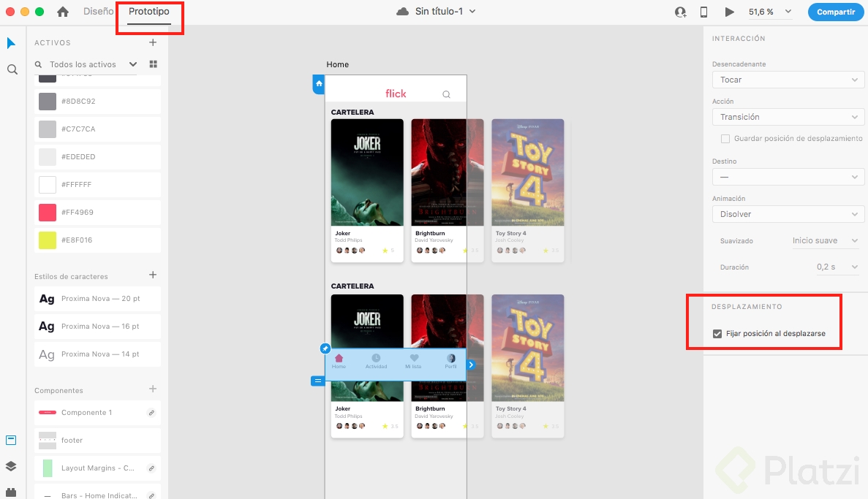Open the Duración 0,2 s dropdown
Screen dimensions: 868x499
(x=837, y=267)
